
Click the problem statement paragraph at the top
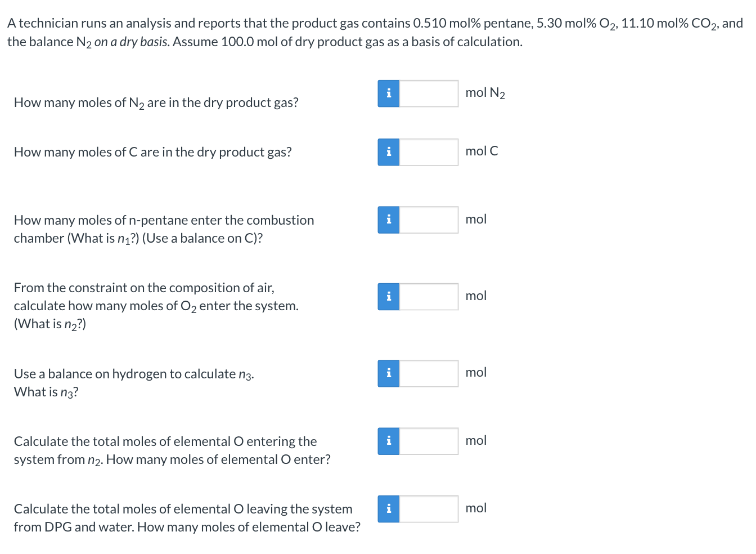tap(371, 31)
